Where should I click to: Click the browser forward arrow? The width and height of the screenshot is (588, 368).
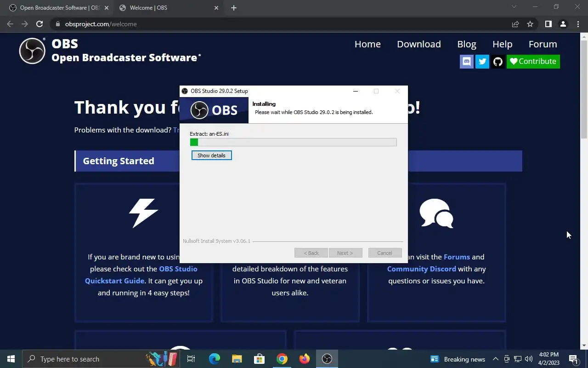pos(25,24)
